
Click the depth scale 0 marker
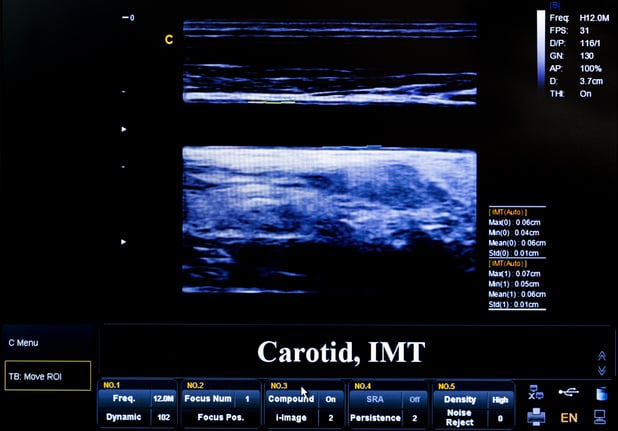(x=128, y=18)
